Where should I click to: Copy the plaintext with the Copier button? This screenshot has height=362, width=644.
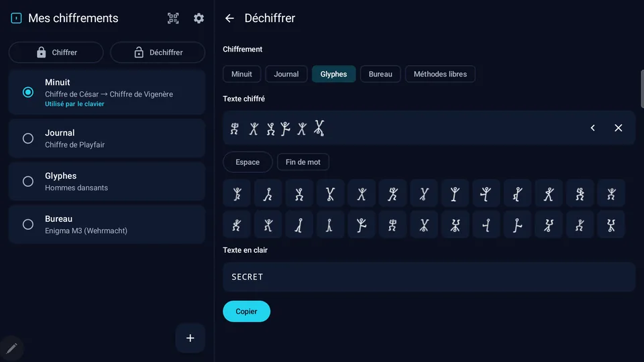click(x=246, y=312)
